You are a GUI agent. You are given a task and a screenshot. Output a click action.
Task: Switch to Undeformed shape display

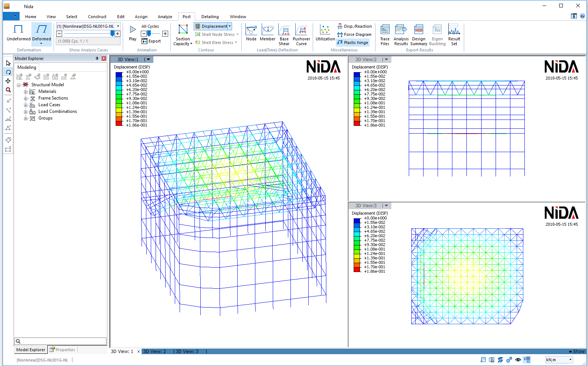(x=18, y=33)
